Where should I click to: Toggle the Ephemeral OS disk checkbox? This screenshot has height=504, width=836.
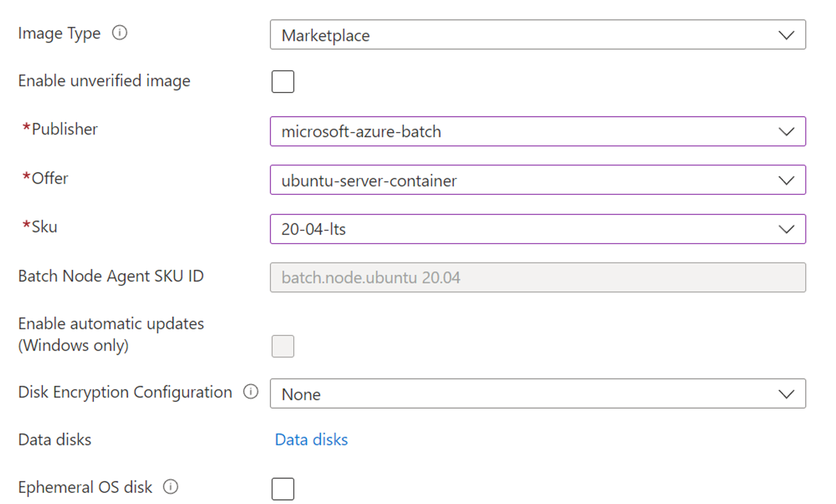point(283,489)
